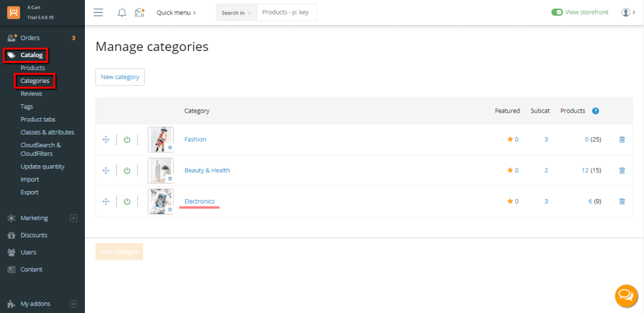Screen dimensions: 644x313
Task: Open Beauty & Health subcategories count 2
Action: [x=547, y=170]
